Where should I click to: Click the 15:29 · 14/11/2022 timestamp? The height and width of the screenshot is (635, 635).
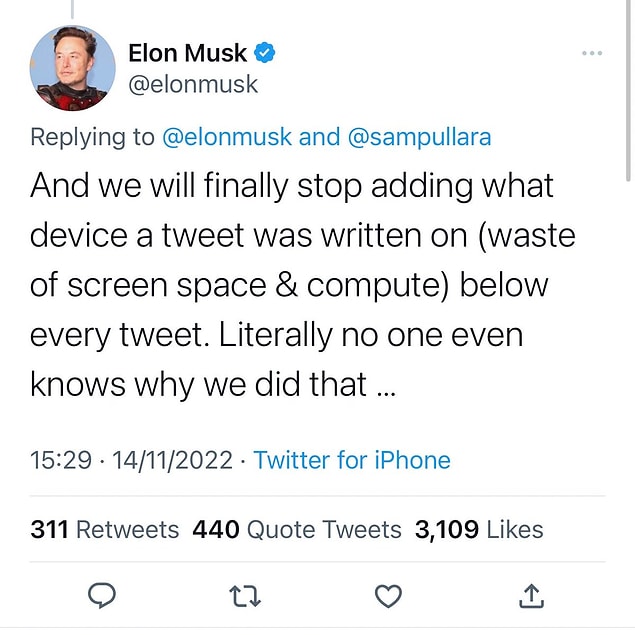point(132,460)
